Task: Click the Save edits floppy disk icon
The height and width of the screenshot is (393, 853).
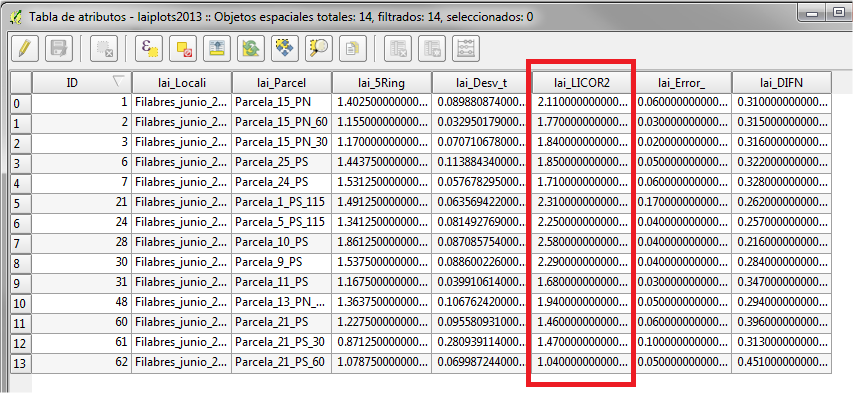Action: click(x=59, y=49)
